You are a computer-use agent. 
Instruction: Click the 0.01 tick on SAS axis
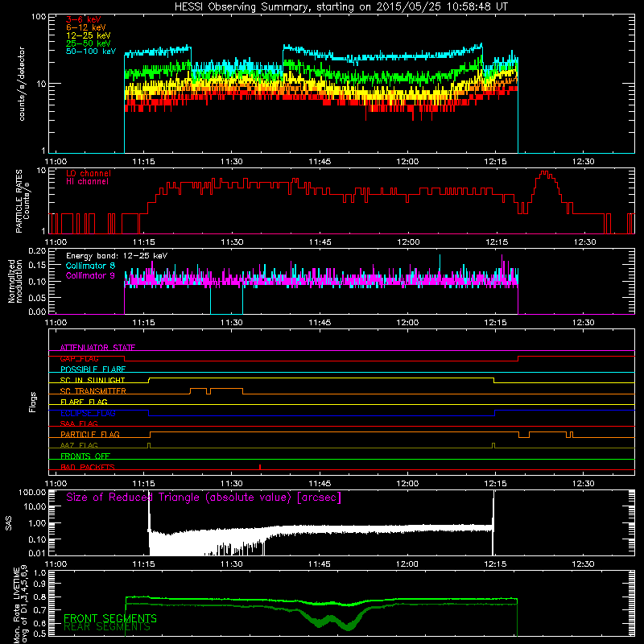(x=37, y=553)
